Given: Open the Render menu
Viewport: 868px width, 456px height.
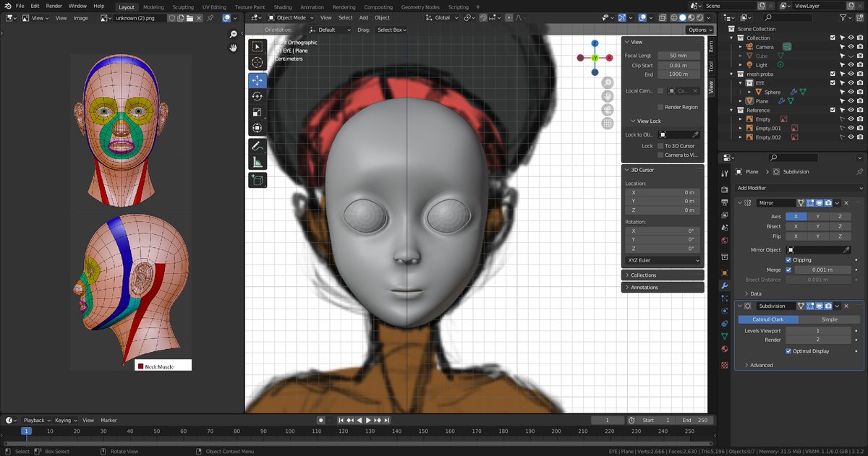Looking at the screenshot, I should (54, 6).
